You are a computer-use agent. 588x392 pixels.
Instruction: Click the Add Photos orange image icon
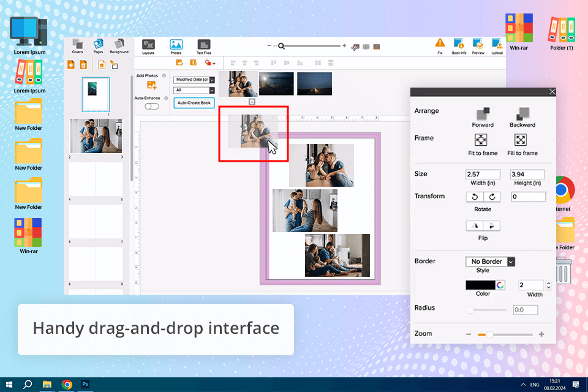click(151, 85)
